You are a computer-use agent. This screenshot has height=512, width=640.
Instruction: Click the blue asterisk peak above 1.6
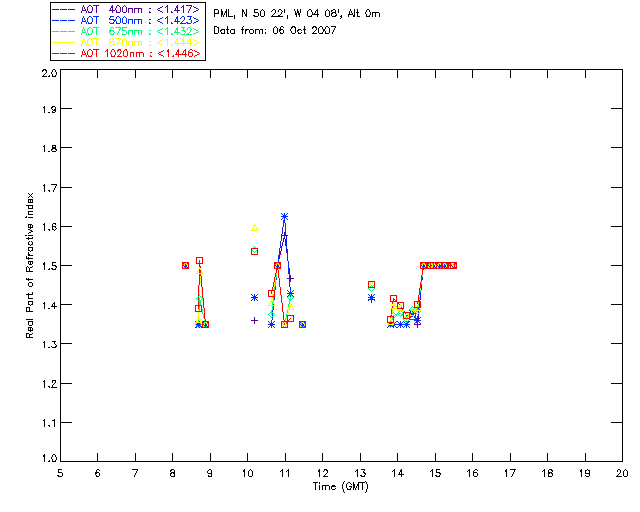(284, 216)
